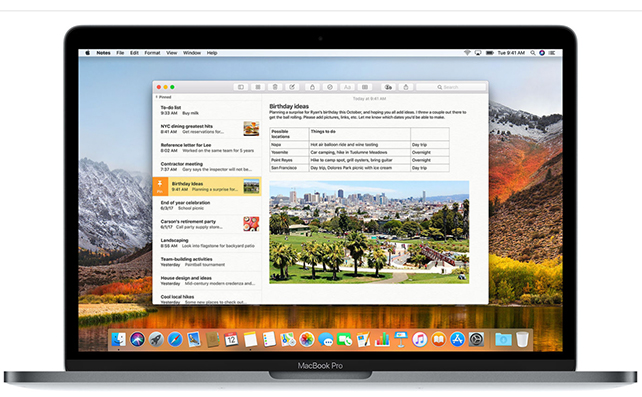Lock the note using padlock icon
The width and height of the screenshot is (642, 397).
(312, 87)
